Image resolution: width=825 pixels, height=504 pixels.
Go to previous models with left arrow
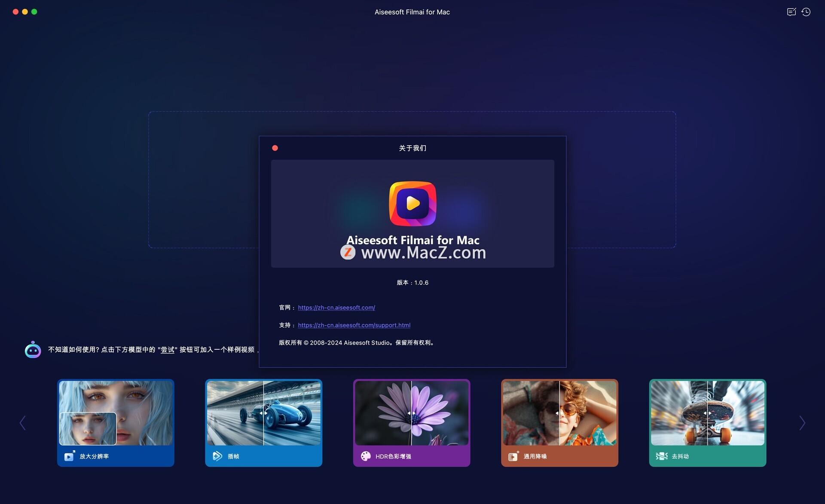pyautogui.click(x=23, y=423)
